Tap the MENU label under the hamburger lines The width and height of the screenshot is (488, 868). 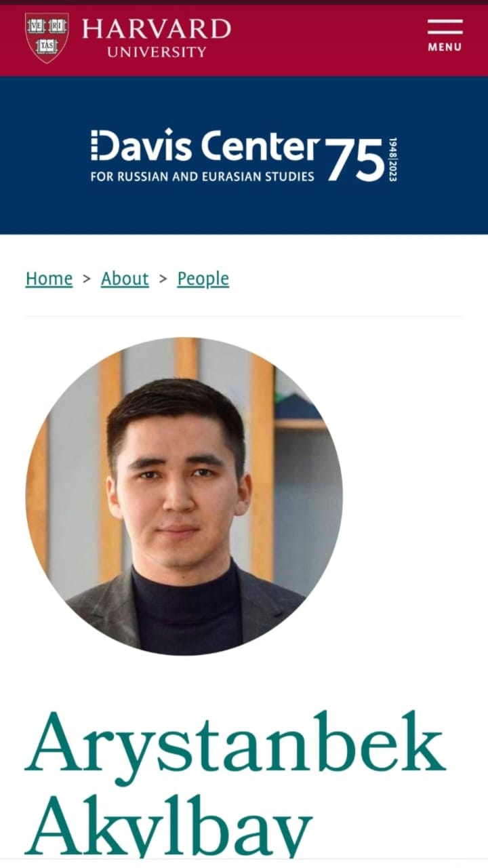tap(445, 47)
